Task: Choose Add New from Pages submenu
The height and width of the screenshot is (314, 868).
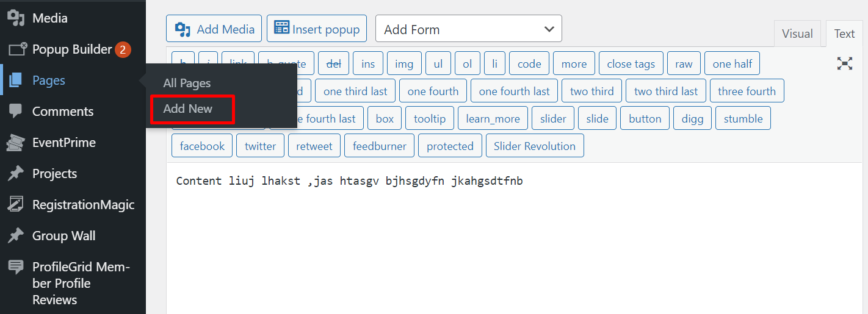Action: (188, 109)
